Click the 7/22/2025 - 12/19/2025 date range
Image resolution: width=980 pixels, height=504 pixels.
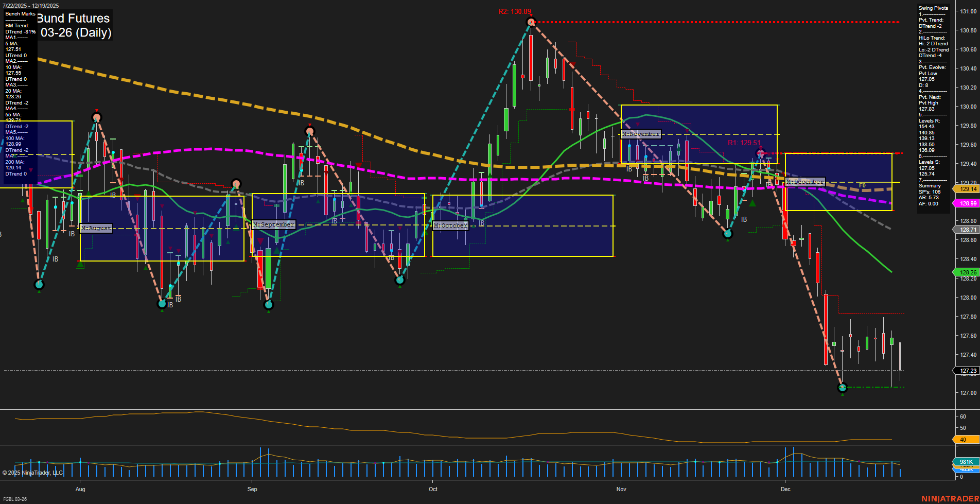pos(31,4)
